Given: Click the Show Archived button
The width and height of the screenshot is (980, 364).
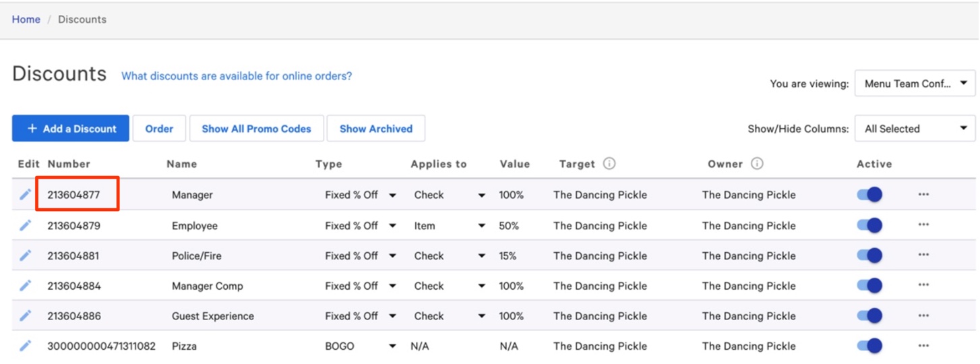Looking at the screenshot, I should [375, 129].
